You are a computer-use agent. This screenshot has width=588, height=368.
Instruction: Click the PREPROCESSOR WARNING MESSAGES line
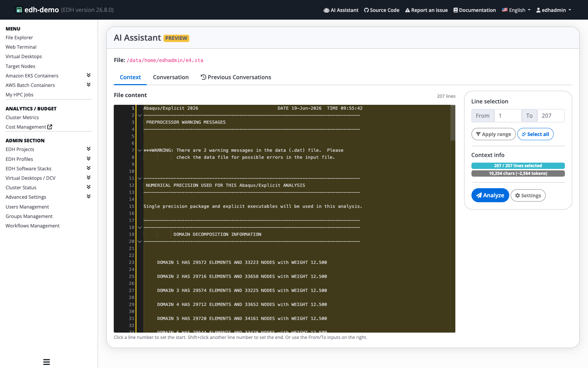186,122
